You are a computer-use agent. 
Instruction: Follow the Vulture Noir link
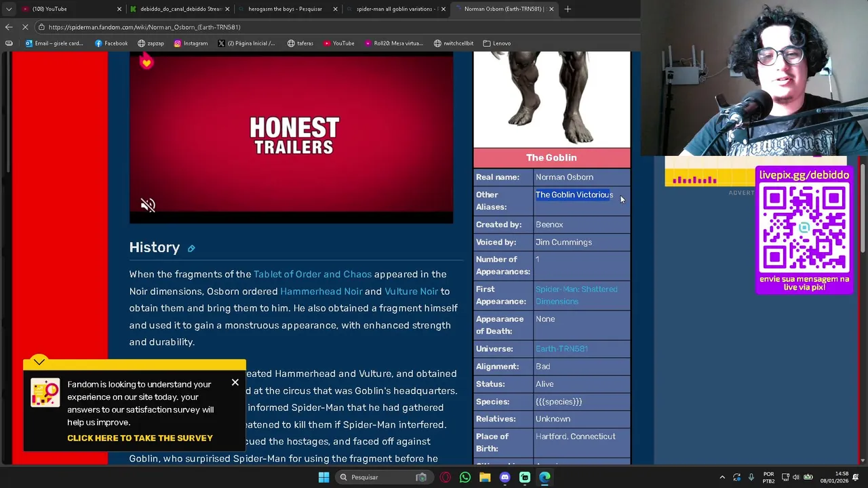(x=411, y=291)
